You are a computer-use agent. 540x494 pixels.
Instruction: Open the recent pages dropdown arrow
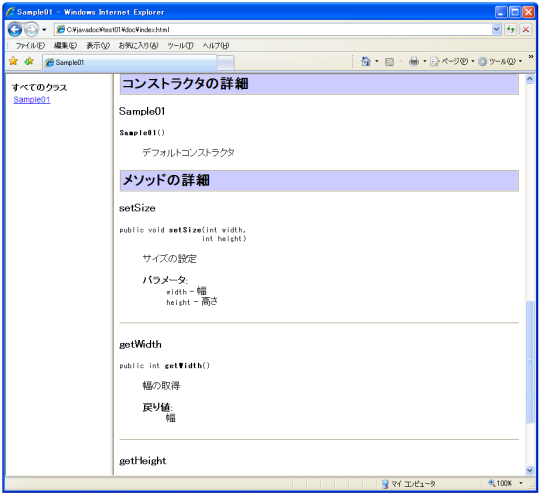(x=44, y=30)
